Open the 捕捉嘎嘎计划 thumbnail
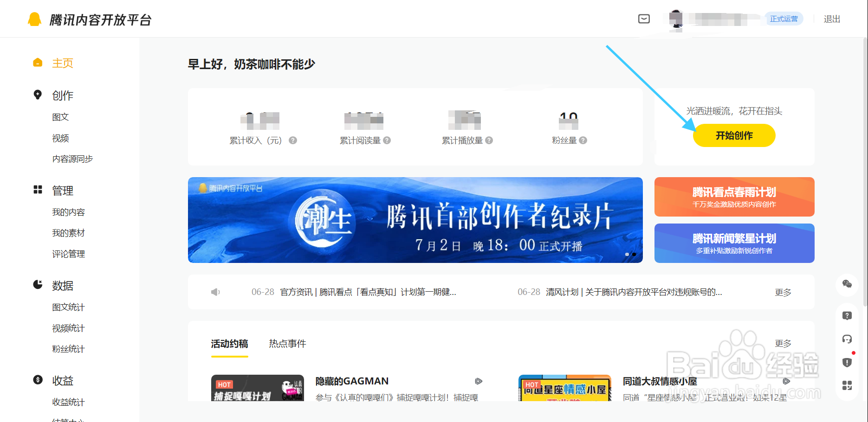The height and width of the screenshot is (422, 868). tap(258, 388)
